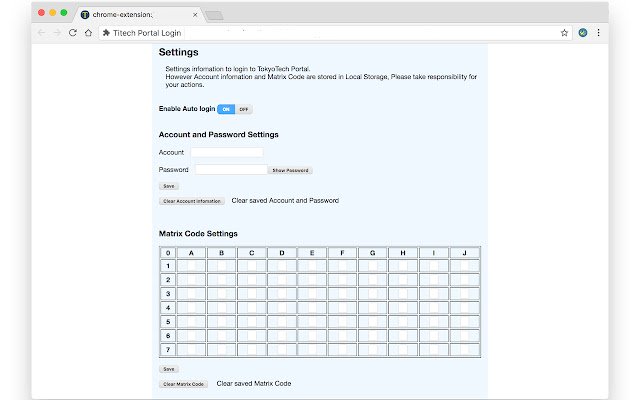Open Chrome three-dot menu

[598, 33]
